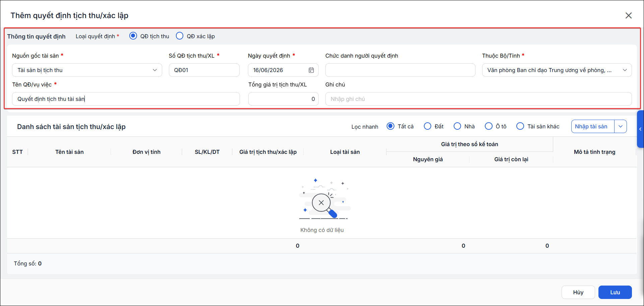The height and width of the screenshot is (306, 644).
Task: Close the Thêm quyết định dialog
Action: click(x=629, y=15)
